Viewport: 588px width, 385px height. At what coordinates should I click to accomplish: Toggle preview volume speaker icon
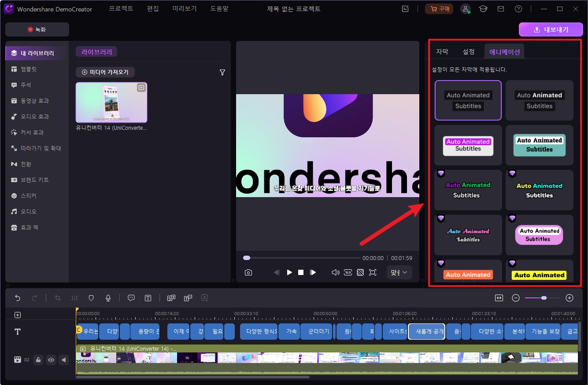click(335, 272)
